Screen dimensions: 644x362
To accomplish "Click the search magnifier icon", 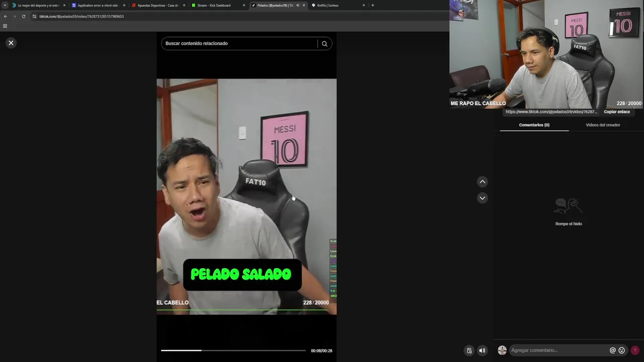I will (325, 44).
